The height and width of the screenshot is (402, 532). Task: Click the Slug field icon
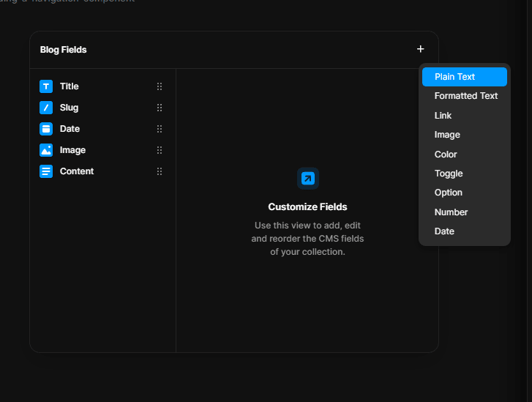point(46,108)
